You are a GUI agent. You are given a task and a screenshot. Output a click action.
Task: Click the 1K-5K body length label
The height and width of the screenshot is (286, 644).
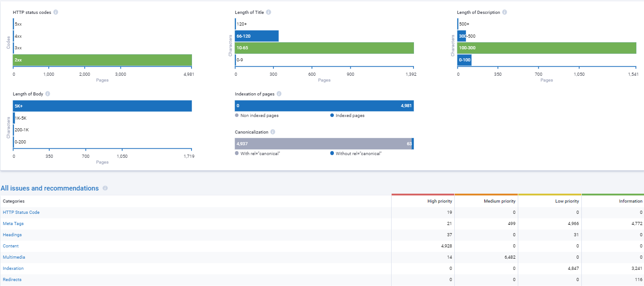tap(21, 118)
